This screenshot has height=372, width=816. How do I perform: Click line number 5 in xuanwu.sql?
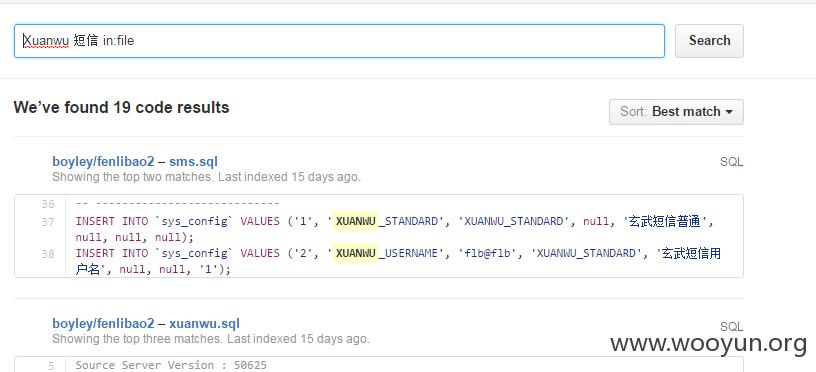click(51, 366)
